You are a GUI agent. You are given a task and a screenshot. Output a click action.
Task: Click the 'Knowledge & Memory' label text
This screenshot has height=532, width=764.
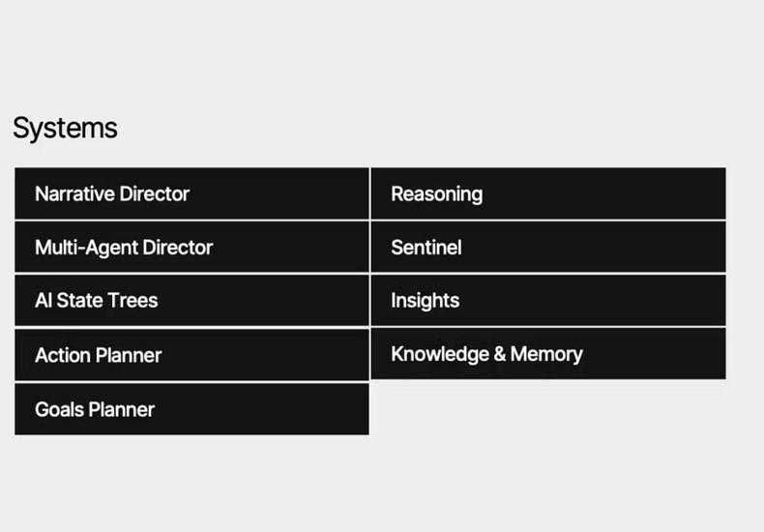[486, 355]
